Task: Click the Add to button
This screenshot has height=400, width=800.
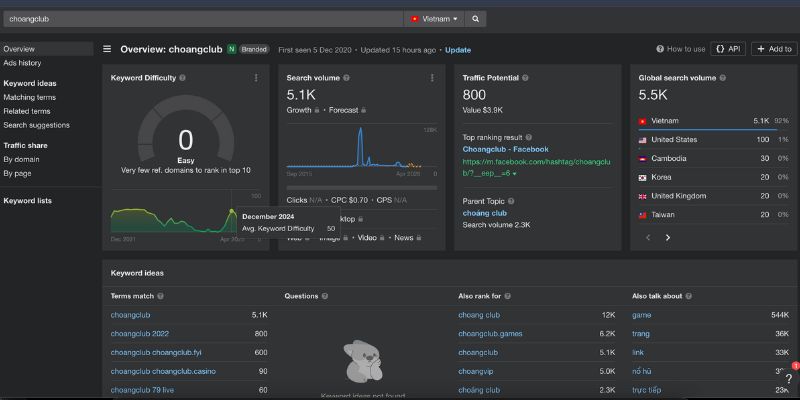Action: point(774,49)
